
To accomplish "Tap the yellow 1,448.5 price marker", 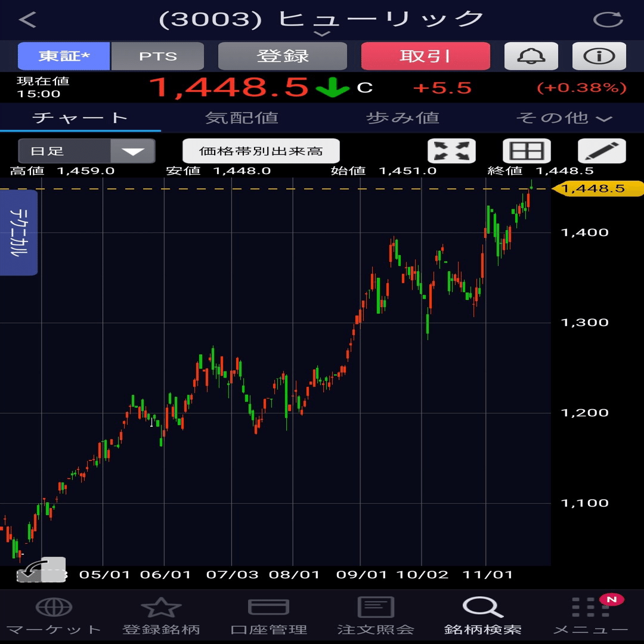I will (x=597, y=188).
